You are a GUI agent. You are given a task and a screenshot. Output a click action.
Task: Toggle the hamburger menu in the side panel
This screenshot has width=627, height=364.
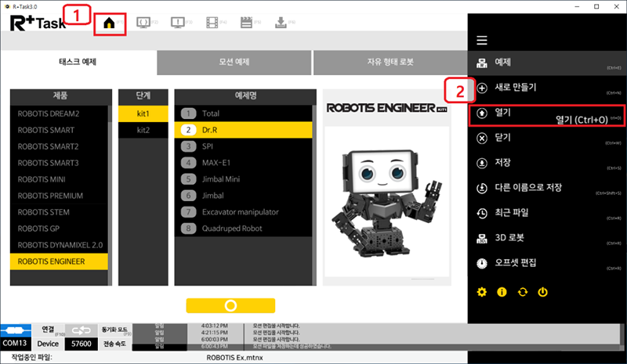click(x=482, y=40)
